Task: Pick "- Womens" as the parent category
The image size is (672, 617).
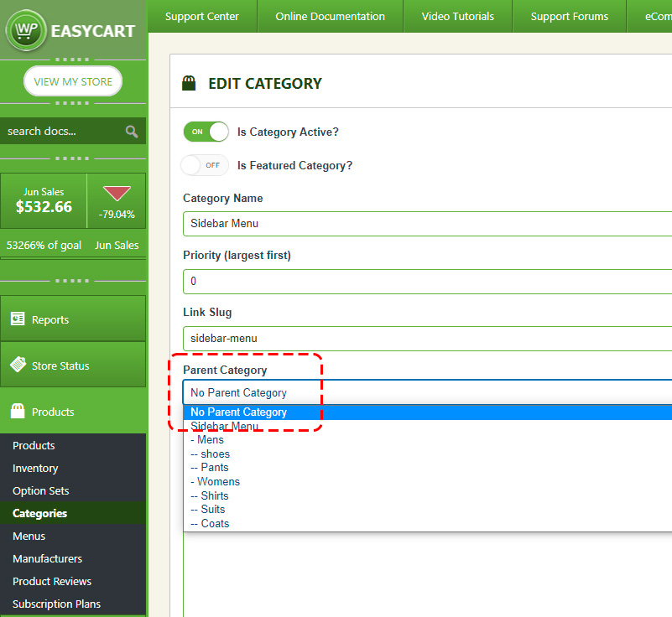Action: [x=216, y=481]
